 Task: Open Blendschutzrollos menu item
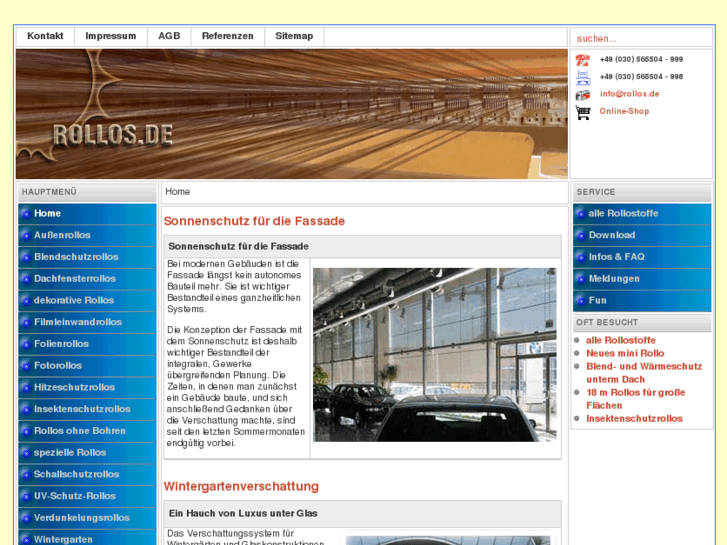87,257
